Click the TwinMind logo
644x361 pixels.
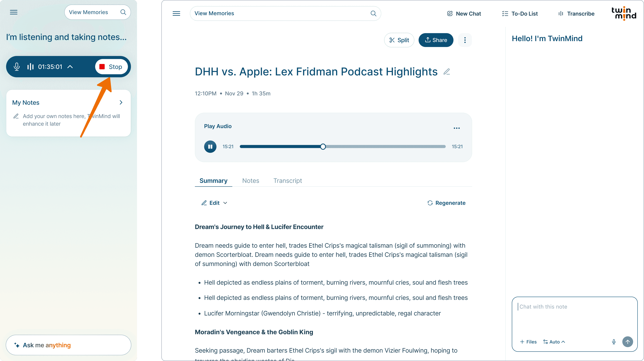(x=624, y=14)
